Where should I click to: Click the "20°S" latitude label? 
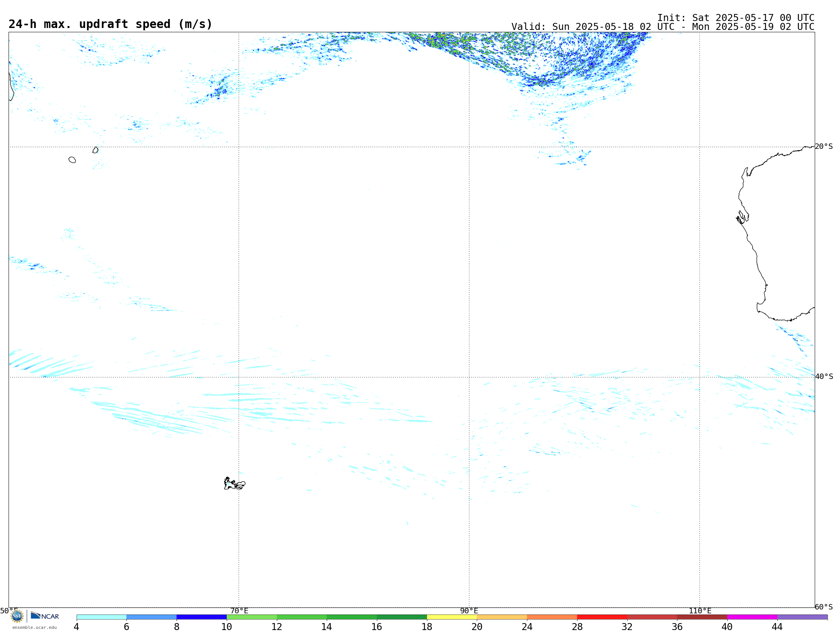(x=824, y=147)
